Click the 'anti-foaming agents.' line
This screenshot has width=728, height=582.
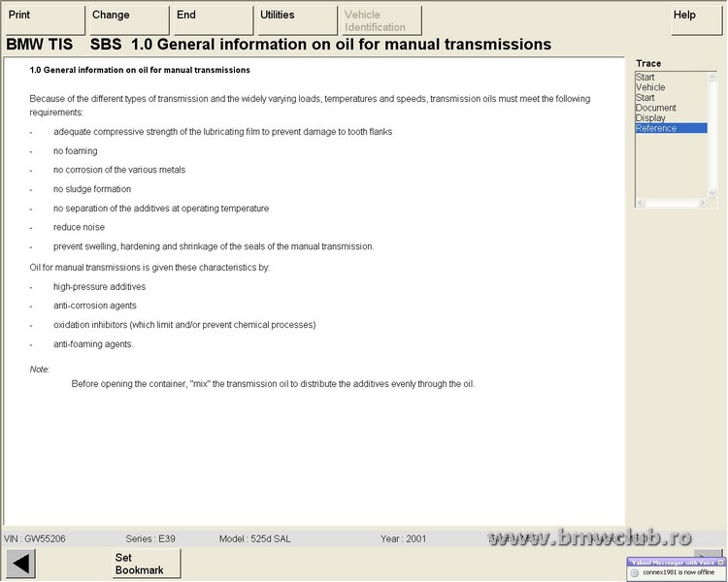point(93,344)
